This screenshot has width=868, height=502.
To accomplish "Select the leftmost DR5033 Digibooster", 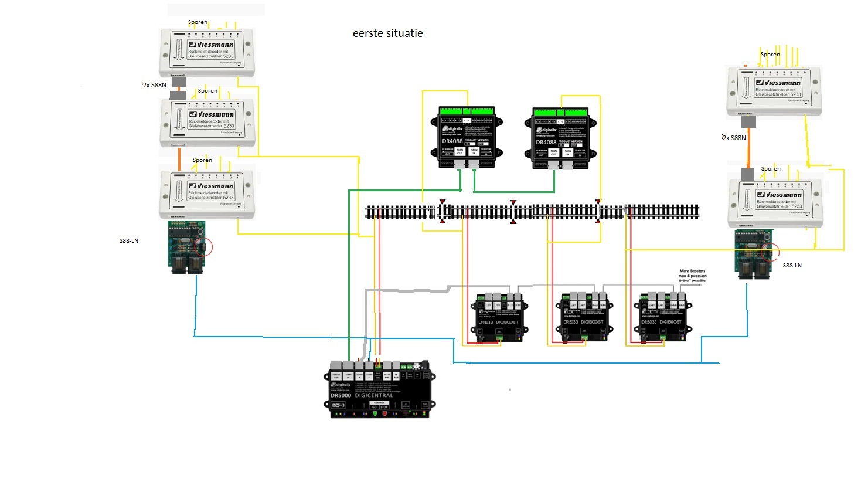I will (500, 317).
